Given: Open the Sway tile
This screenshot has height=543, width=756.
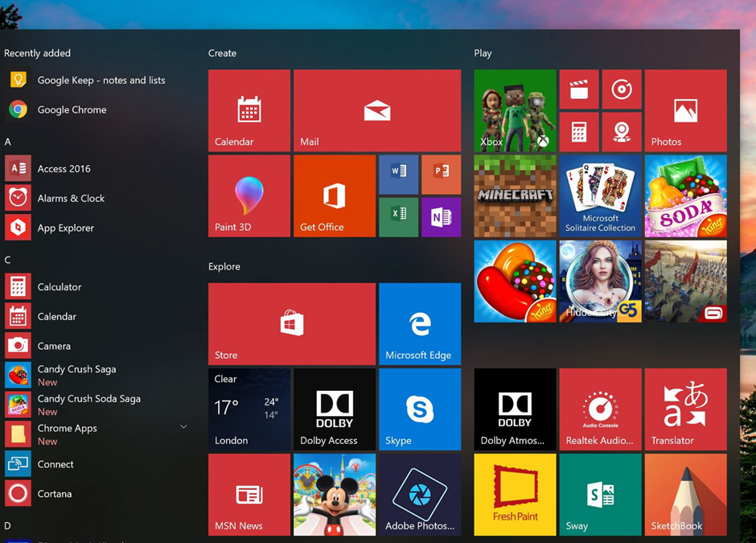Looking at the screenshot, I should [600, 495].
